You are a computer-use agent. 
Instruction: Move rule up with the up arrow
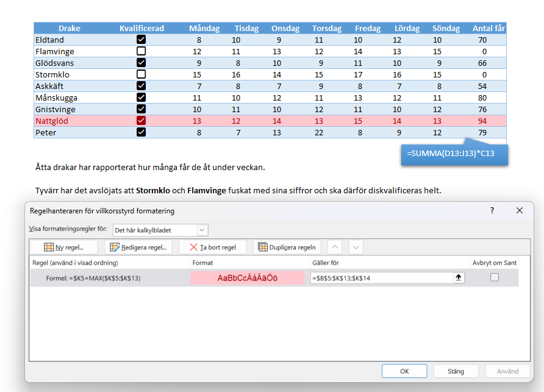[x=335, y=248]
